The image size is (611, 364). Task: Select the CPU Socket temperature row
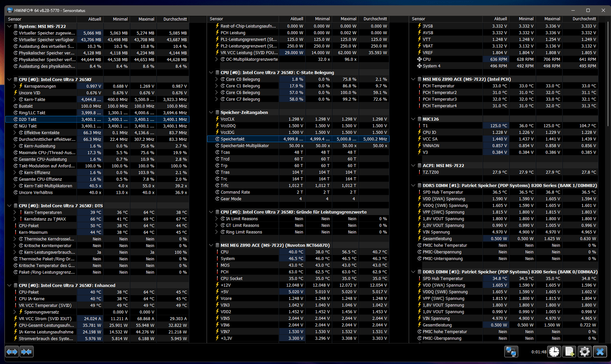(298, 278)
